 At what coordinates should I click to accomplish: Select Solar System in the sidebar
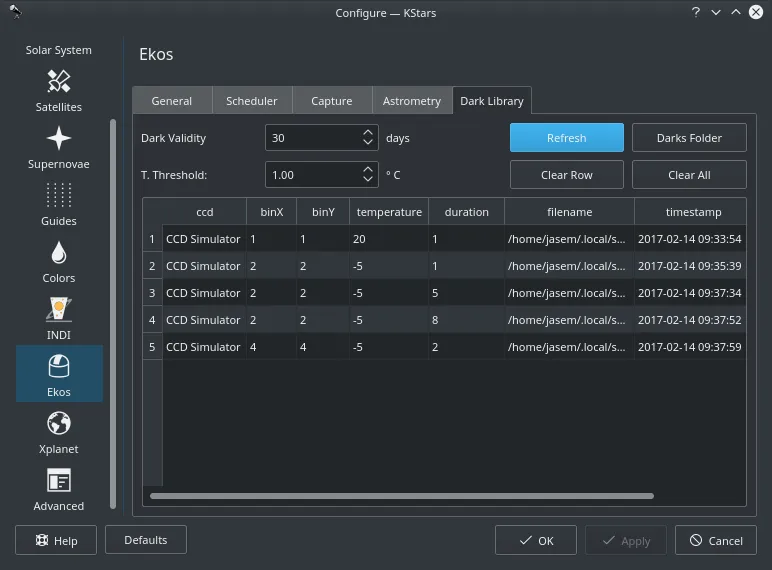(x=59, y=50)
